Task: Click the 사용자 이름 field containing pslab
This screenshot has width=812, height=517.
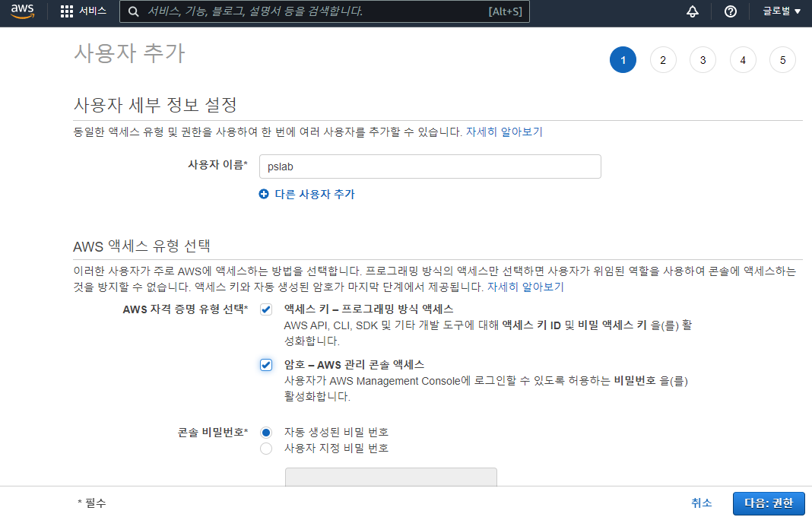Action: [x=430, y=167]
